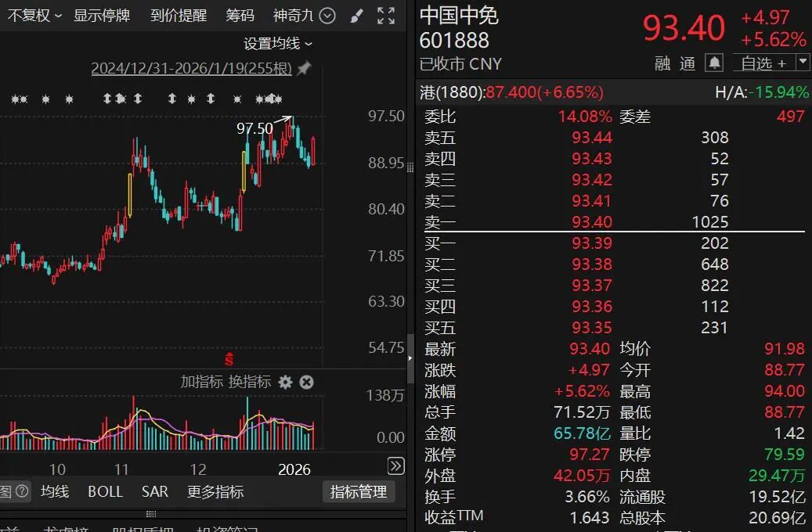
Task: Click the 买五 price 93.35
Action: coord(591,328)
